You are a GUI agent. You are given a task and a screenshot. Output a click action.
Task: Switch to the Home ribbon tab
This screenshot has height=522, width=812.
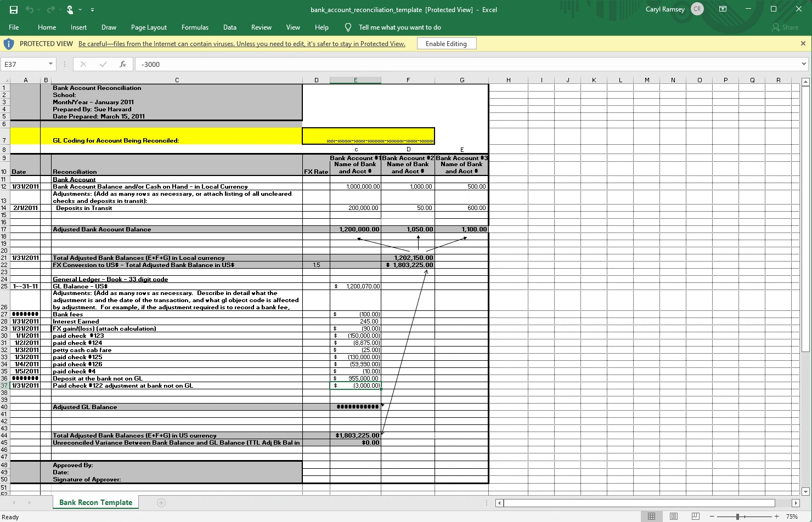coord(47,27)
